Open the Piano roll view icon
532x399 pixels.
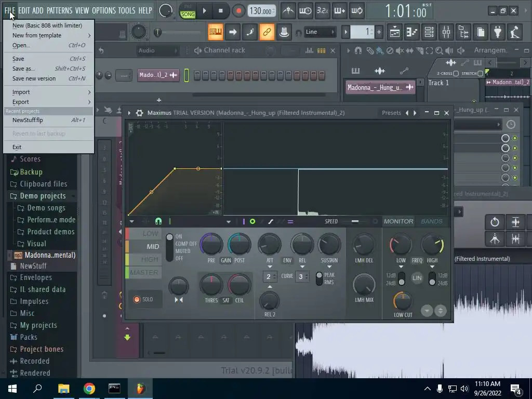tap(412, 32)
